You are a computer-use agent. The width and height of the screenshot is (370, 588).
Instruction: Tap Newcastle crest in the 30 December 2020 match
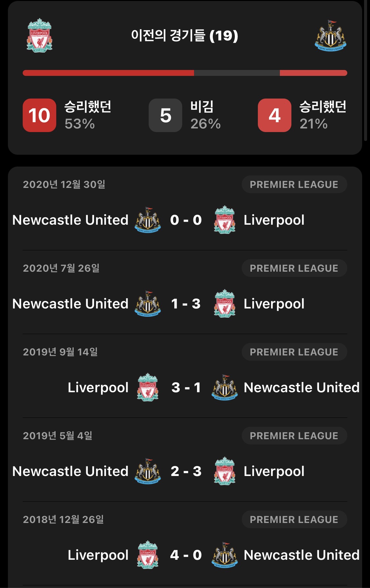tap(148, 220)
